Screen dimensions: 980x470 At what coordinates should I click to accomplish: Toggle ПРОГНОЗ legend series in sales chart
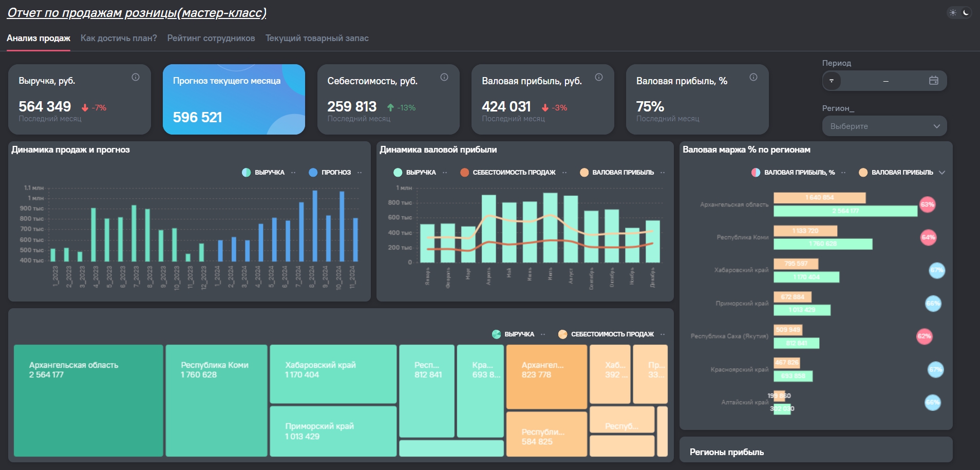(330, 173)
